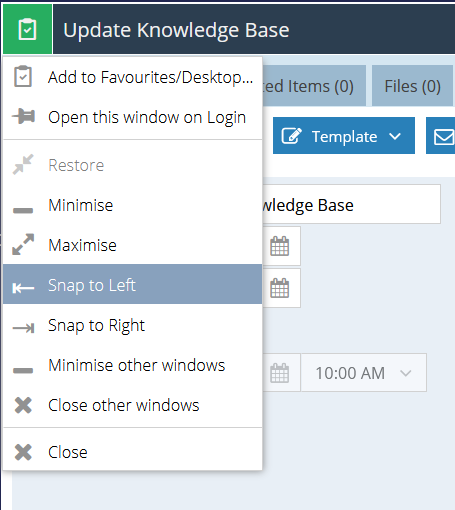The image size is (455, 510).
Task: Click the clipboard icon beside Add to Favourites
Action: pyautogui.click(x=23, y=77)
